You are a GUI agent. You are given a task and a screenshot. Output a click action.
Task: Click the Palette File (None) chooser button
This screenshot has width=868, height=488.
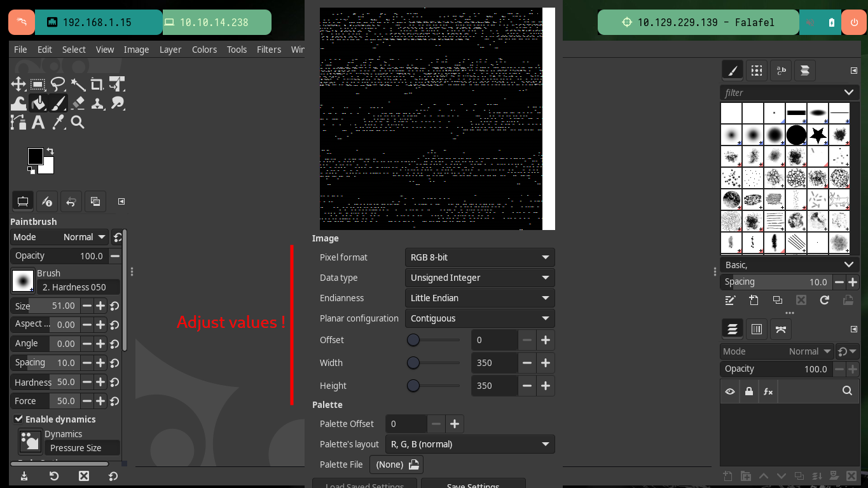point(397,464)
